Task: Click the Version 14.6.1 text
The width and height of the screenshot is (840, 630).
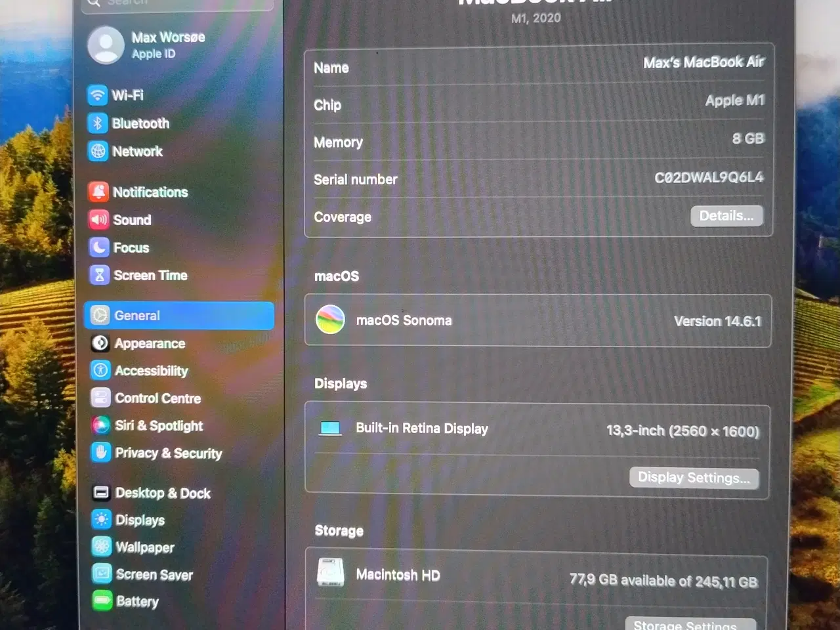Action: 717,322
